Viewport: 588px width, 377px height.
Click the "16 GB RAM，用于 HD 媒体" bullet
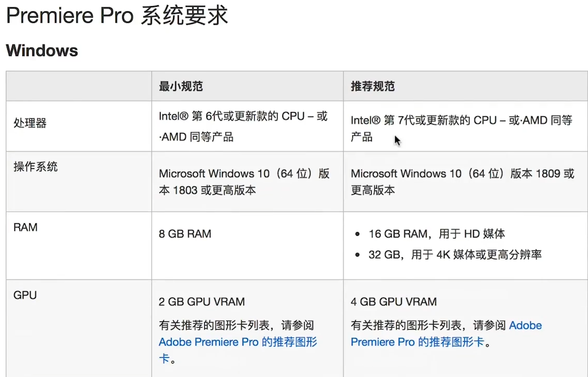click(437, 234)
